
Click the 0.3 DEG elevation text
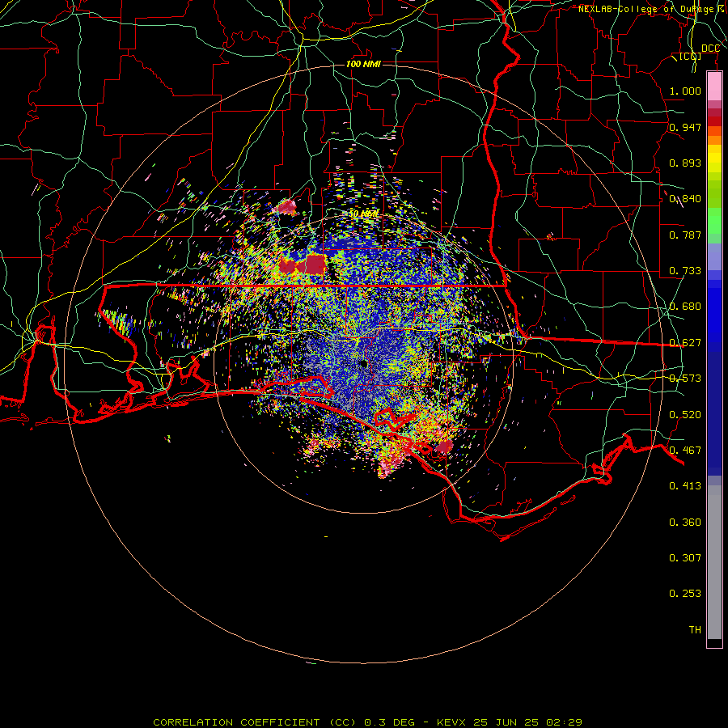point(390,722)
